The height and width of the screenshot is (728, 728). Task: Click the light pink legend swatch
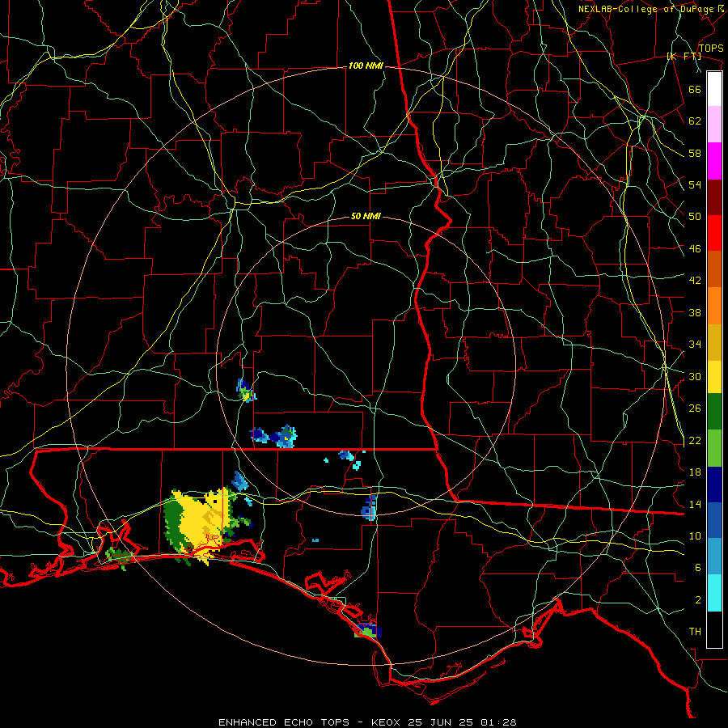pos(714,125)
